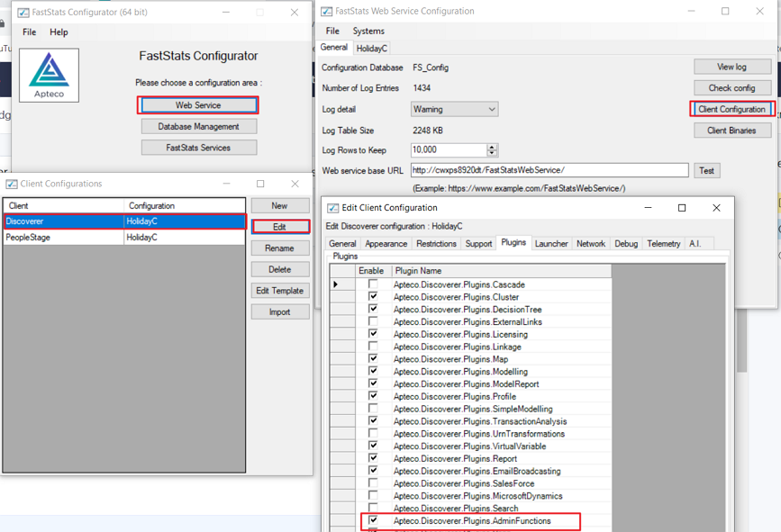Switch to the Telemetry tab
The image size is (781, 532).
click(664, 243)
